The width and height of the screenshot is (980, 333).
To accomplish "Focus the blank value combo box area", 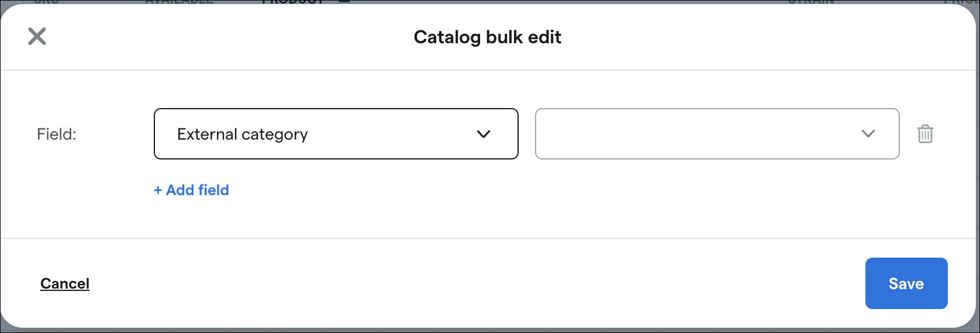I will (x=696, y=134).
